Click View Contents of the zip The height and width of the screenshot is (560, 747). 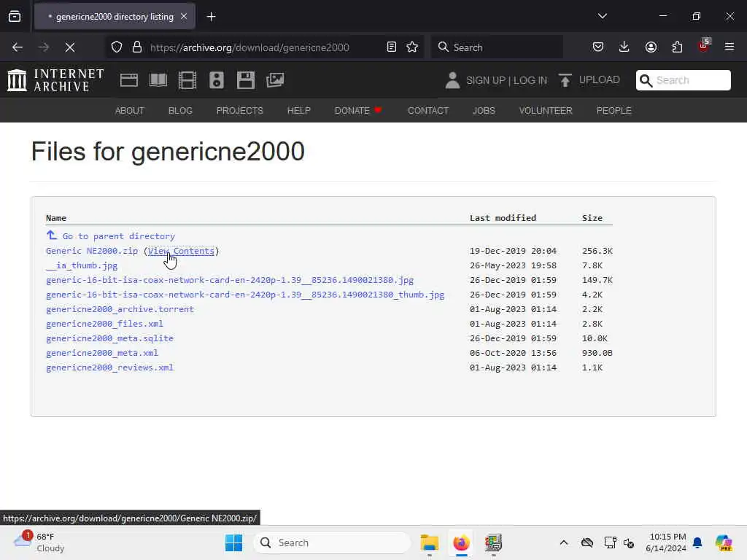[x=181, y=251]
